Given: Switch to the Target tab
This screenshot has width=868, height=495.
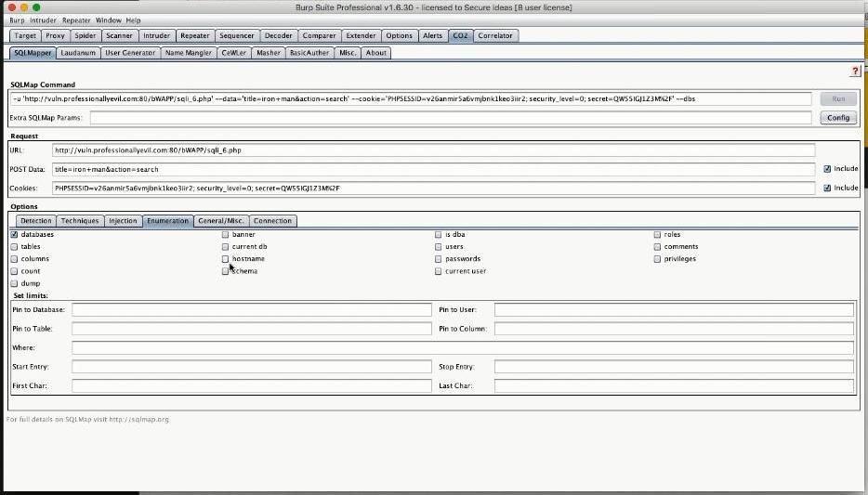Looking at the screenshot, I should [25, 35].
